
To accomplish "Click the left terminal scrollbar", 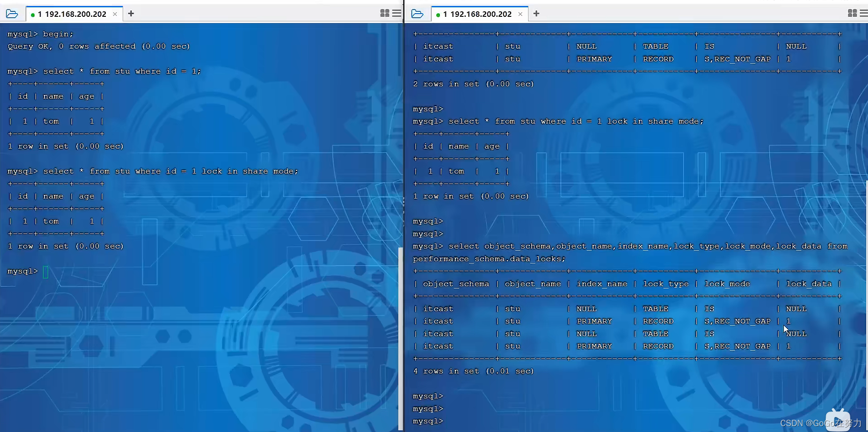I will 400,338.
